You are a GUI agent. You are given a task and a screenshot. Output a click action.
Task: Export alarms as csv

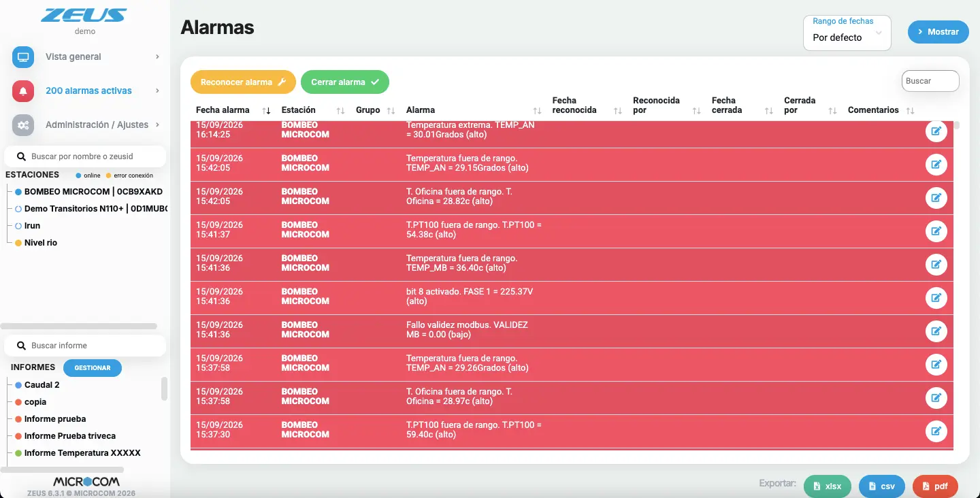pyautogui.click(x=882, y=486)
